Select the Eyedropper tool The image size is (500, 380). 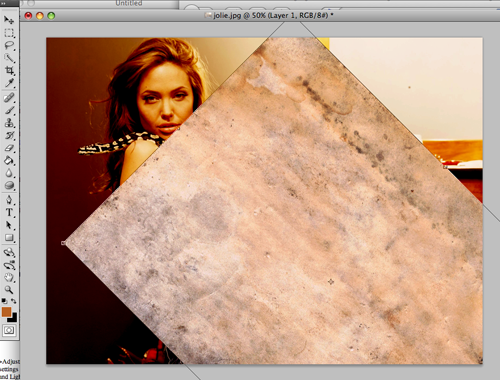point(9,83)
